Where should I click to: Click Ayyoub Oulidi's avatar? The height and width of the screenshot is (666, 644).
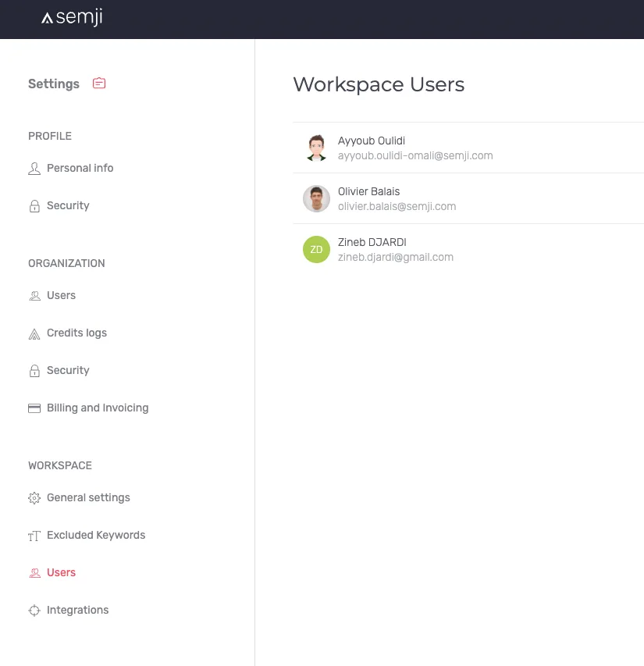pyautogui.click(x=316, y=148)
